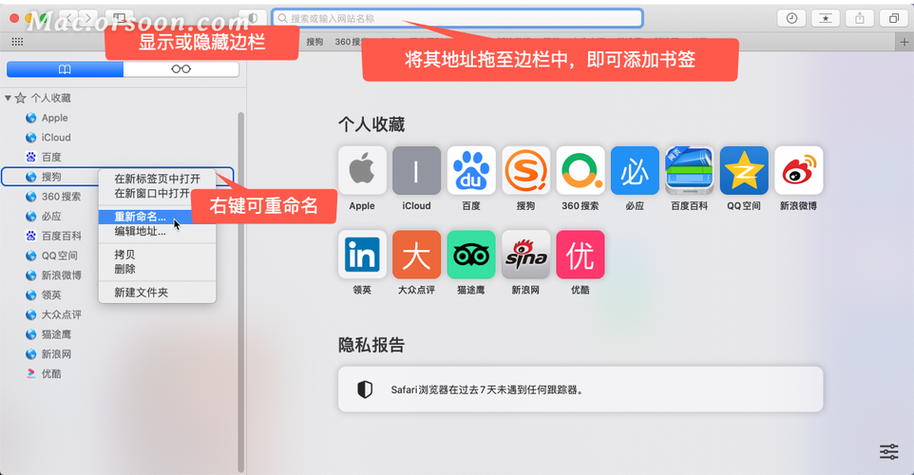Collapse the 个人收藏 folder disclosure triangle

pyautogui.click(x=8, y=98)
